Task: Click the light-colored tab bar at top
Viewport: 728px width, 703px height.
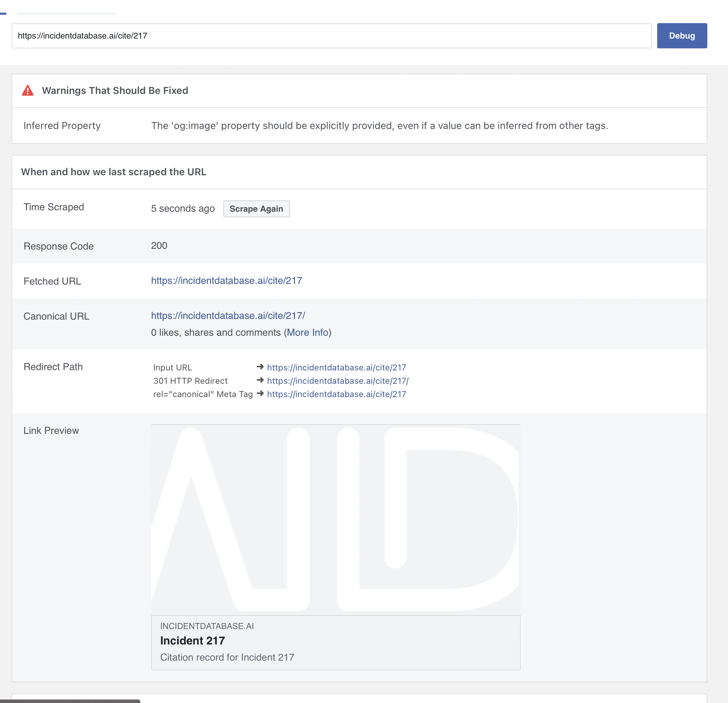Action: [66, 13]
